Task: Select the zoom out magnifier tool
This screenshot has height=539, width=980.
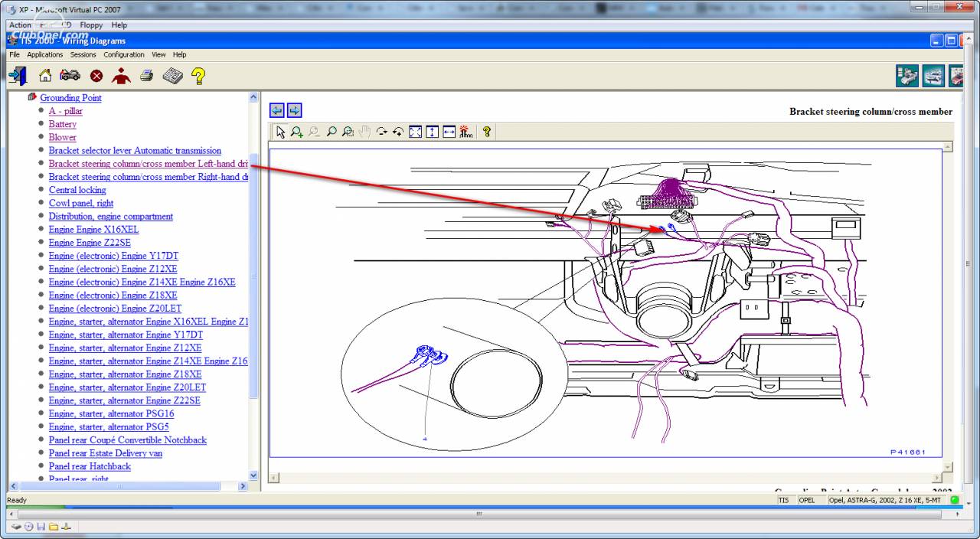Action: [x=314, y=132]
